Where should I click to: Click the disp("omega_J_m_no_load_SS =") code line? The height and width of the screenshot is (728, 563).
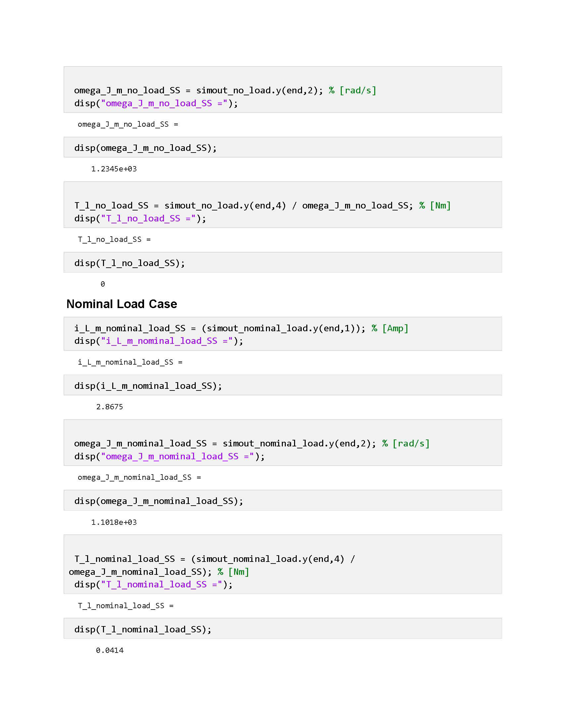click(156, 103)
